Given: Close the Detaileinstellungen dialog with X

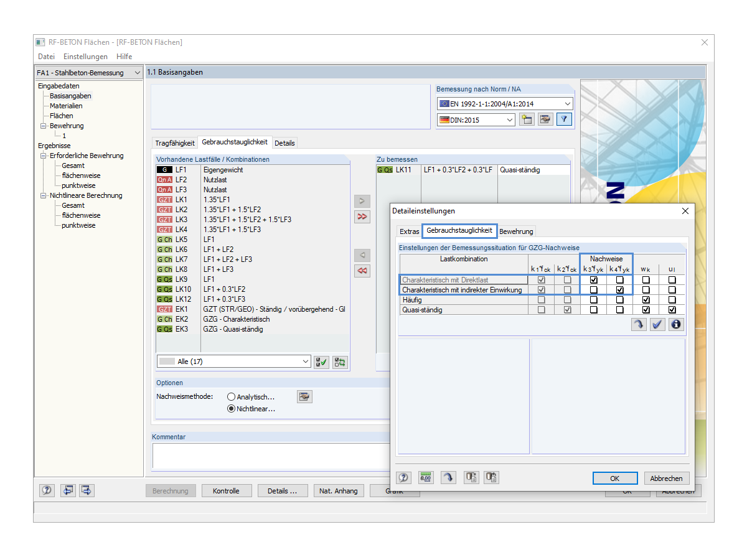Looking at the screenshot, I should tap(685, 212).
